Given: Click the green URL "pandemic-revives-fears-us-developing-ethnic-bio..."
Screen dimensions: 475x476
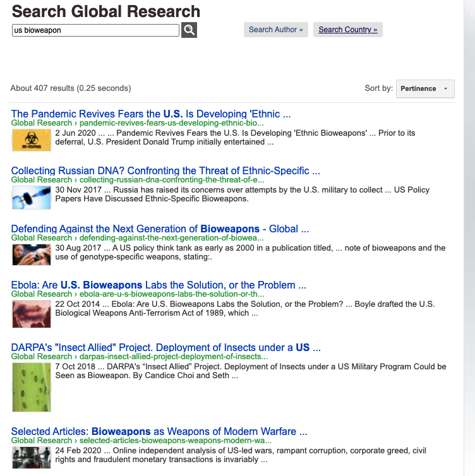Looking at the screenshot, I should [x=172, y=123].
